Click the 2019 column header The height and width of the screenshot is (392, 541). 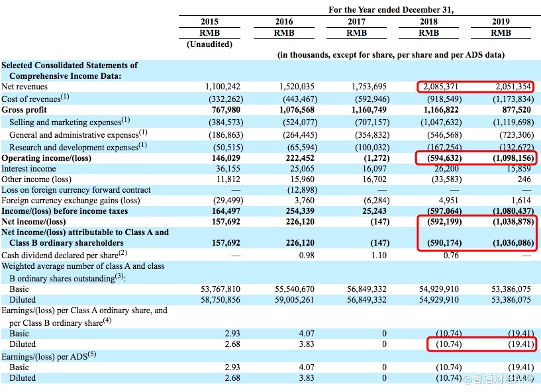click(x=501, y=21)
